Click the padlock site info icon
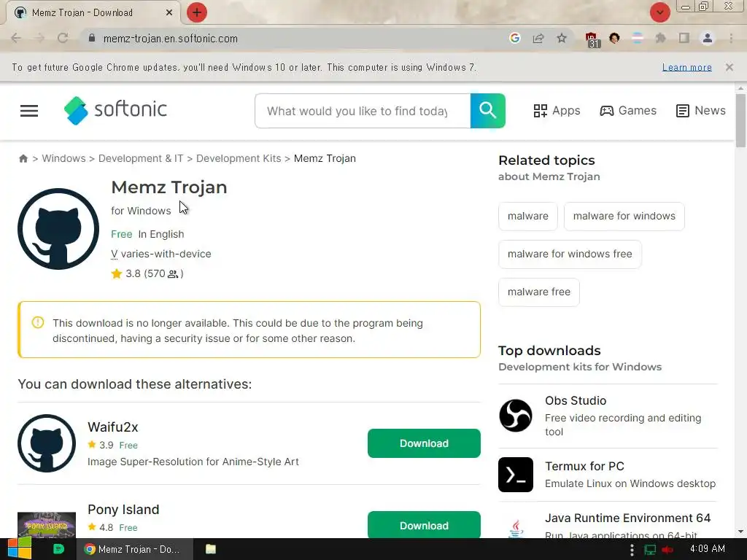This screenshot has height=560, width=747. 92,38
